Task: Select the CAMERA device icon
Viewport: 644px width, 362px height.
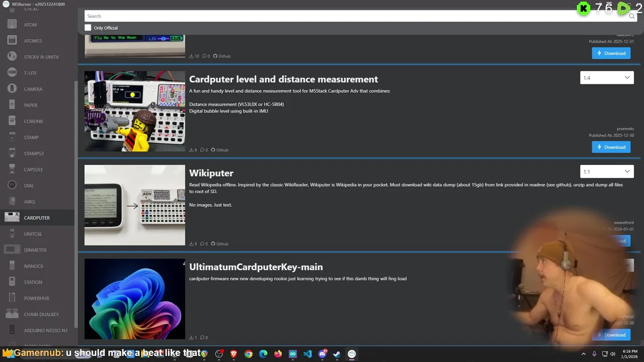Action: point(12,89)
